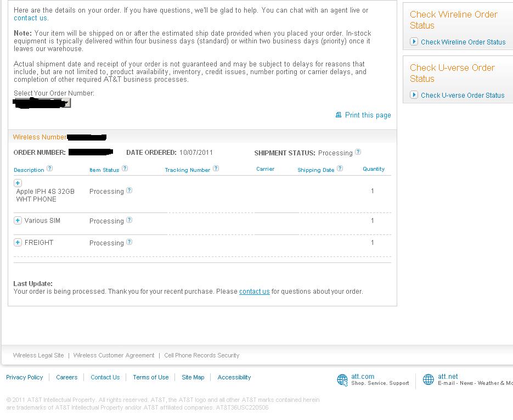The width and height of the screenshot is (513, 420).
Task: Click the att.com globe icon
Action: tap(342, 380)
